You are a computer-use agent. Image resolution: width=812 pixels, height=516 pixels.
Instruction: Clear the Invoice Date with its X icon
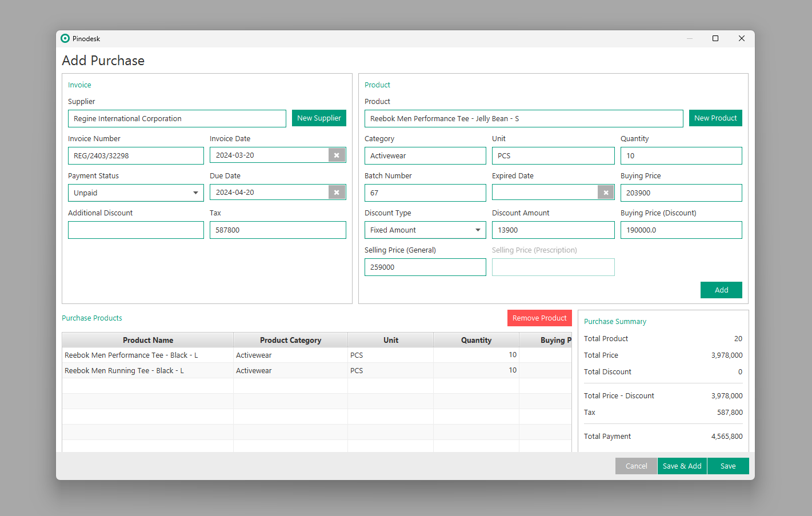coord(337,155)
